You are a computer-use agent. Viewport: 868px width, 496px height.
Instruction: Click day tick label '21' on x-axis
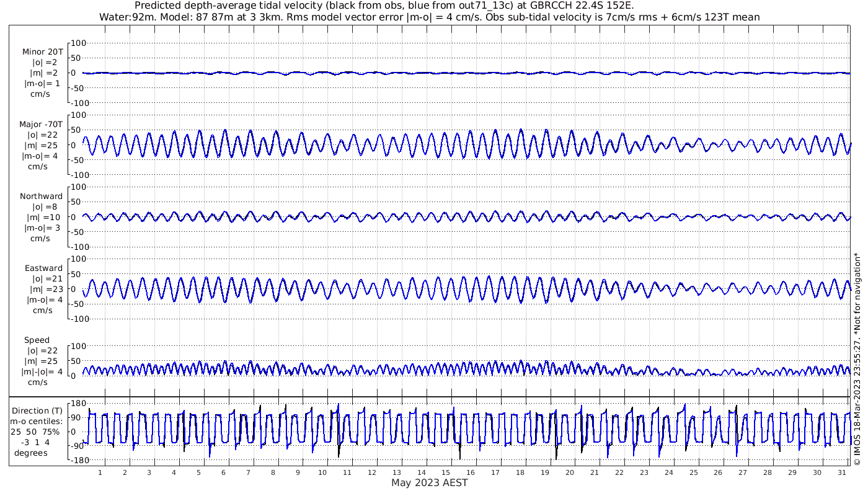click(595, 472)
